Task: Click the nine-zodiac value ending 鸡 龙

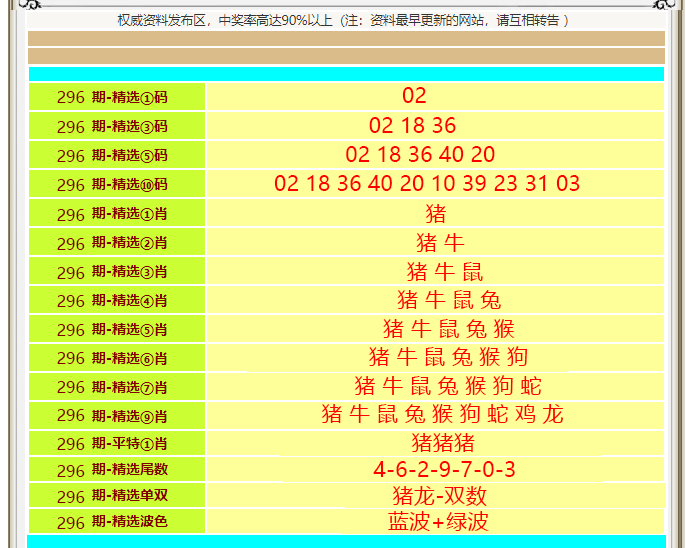Action: 442,414
